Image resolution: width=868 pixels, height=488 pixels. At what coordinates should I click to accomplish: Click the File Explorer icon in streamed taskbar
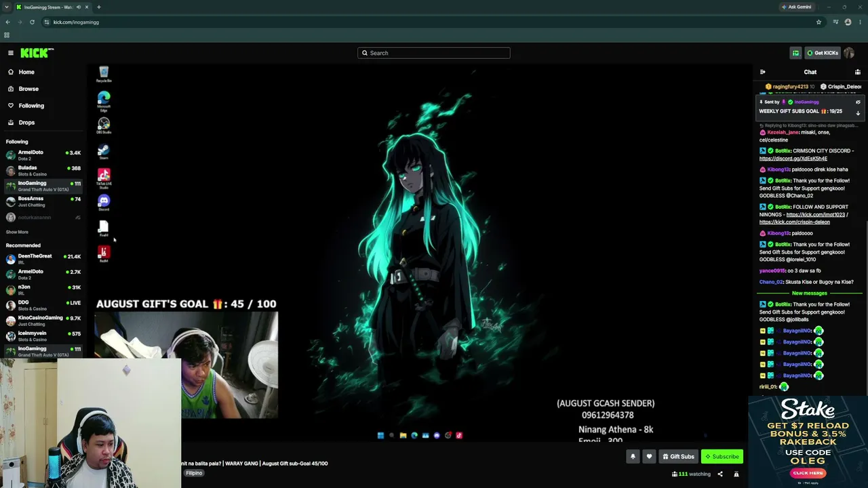pyautogui.click(x=403, y=435)
